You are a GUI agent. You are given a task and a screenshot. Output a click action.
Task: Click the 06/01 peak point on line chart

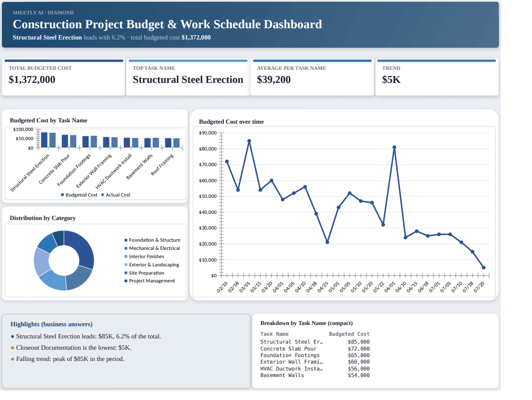[394, 147]
